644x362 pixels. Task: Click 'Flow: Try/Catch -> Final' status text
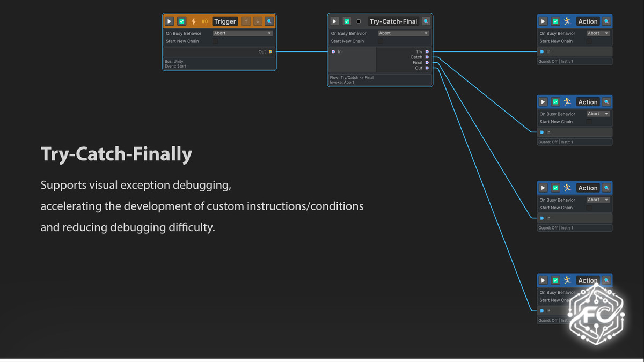click(352, 77)
